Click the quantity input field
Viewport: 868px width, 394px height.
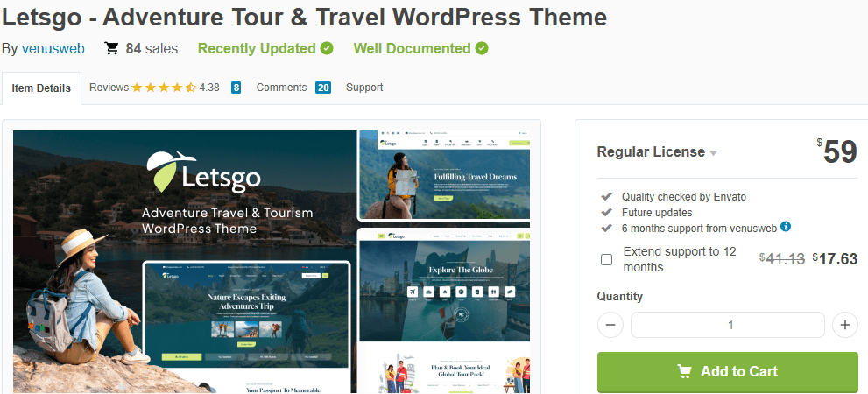coord(728,325)
